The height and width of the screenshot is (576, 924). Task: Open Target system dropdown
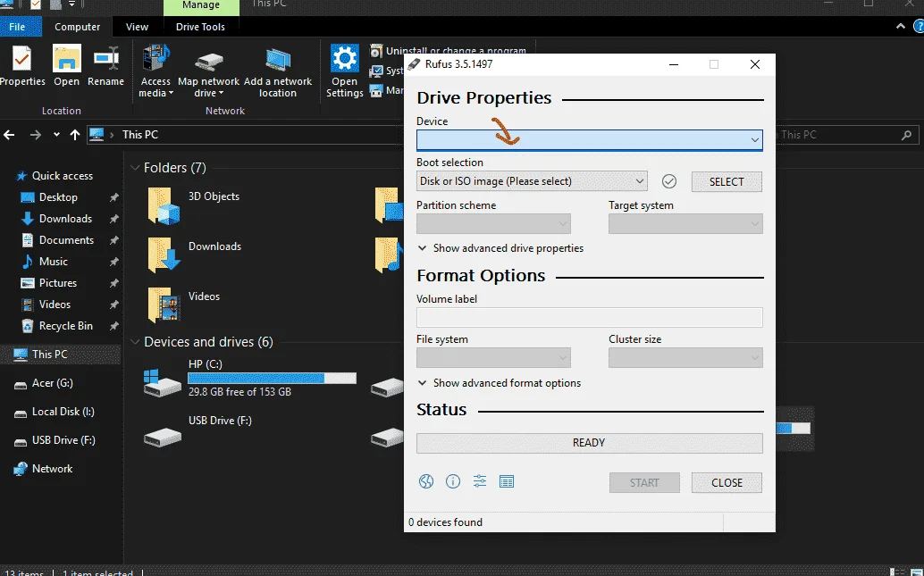tap(685, 224)
